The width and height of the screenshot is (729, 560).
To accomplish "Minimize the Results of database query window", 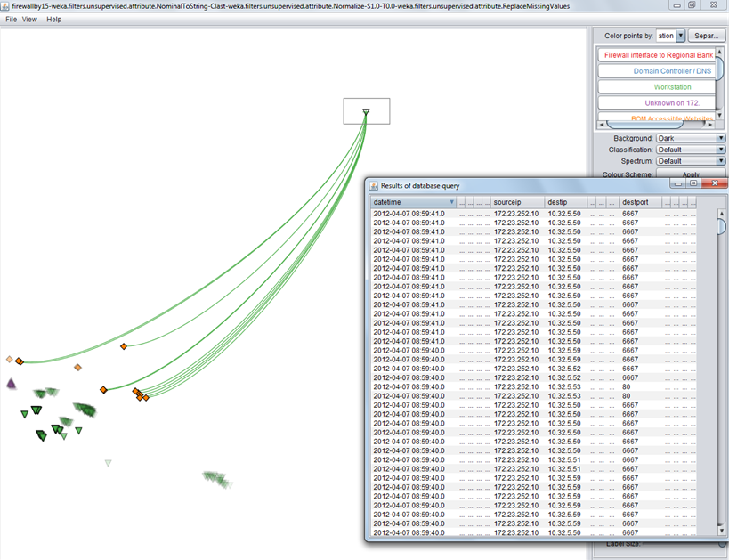I will coord(678,183).
